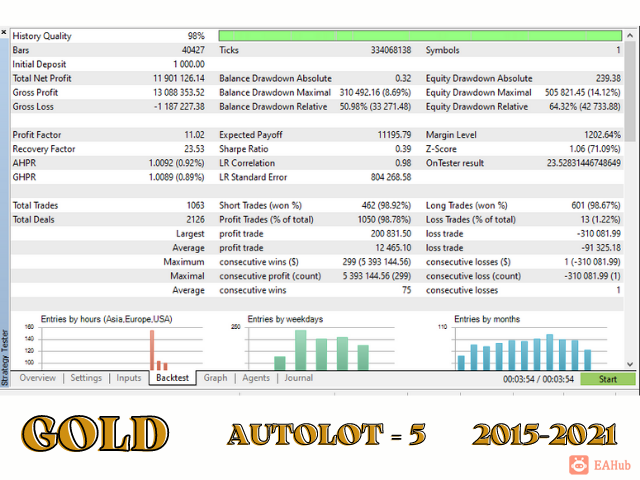
Task: Click the Total Net Profit value 11 901 126.14
Action: tap(179, 78)
